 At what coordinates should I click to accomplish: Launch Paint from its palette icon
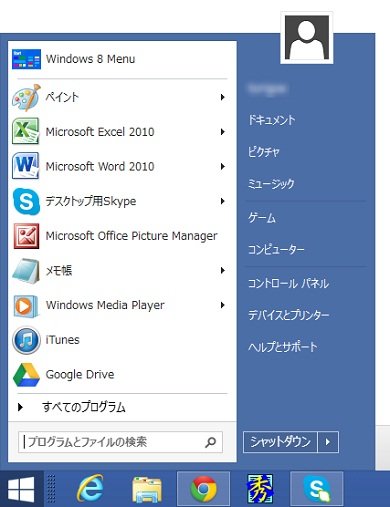point(26,97)
